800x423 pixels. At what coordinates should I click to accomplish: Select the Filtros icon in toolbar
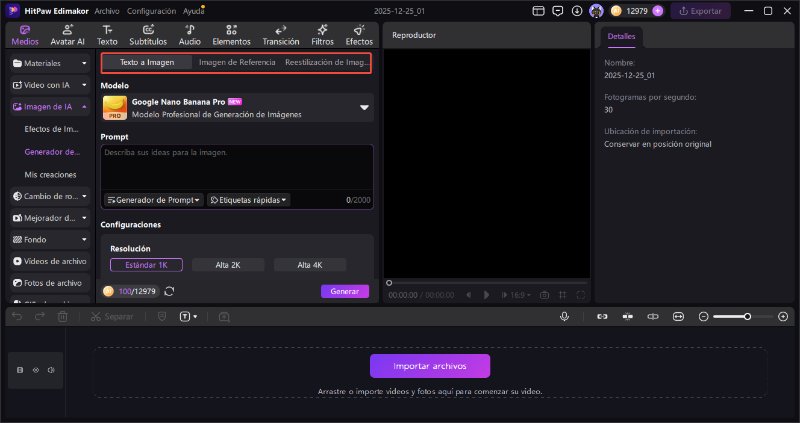(322, 35)
